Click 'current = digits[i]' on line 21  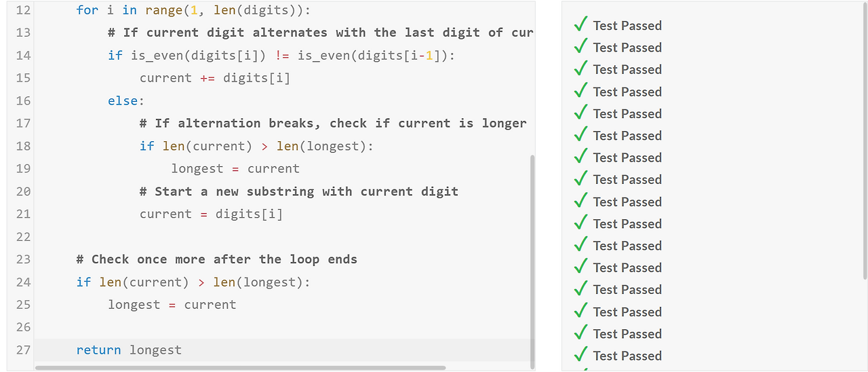coord(211,214)
